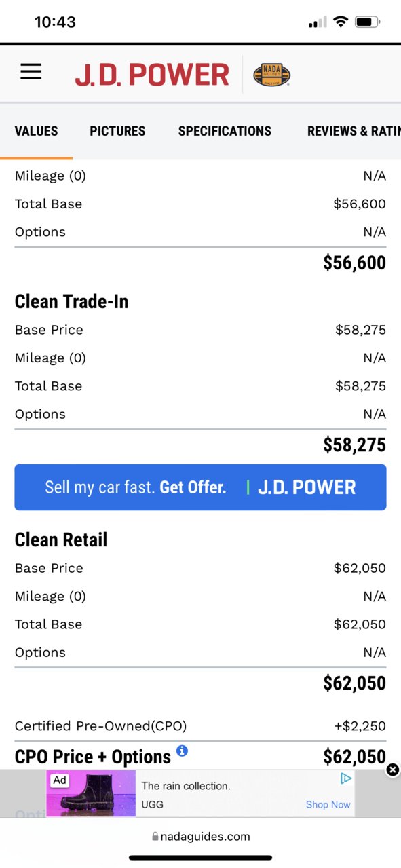
Task: Tap the Sell my car fast banner
Action: pyautogui.click(x=200, y=487)
